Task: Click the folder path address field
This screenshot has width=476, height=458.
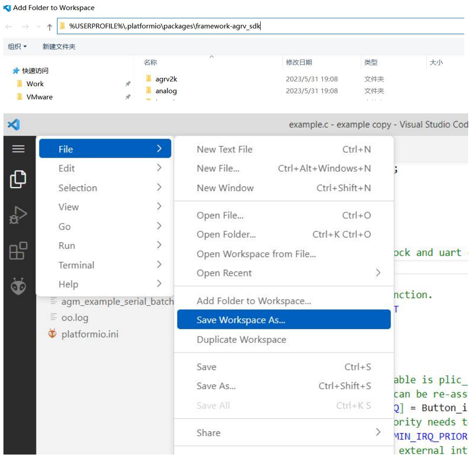Action: click(261, 26)
